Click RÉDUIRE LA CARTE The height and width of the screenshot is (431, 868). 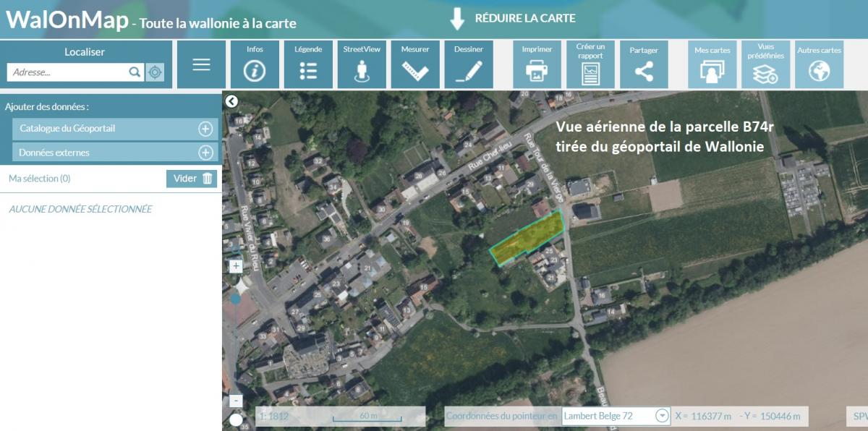point(513,18)
